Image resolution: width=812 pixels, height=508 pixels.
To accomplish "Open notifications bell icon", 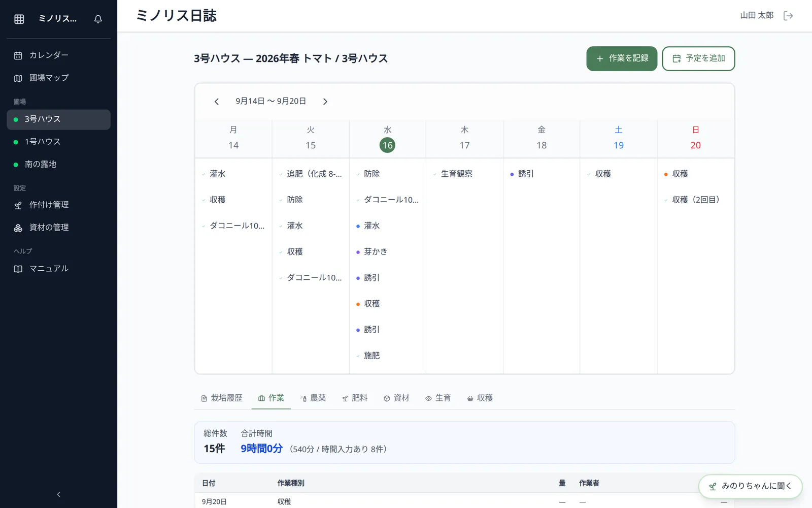I will tap(98, 19).
